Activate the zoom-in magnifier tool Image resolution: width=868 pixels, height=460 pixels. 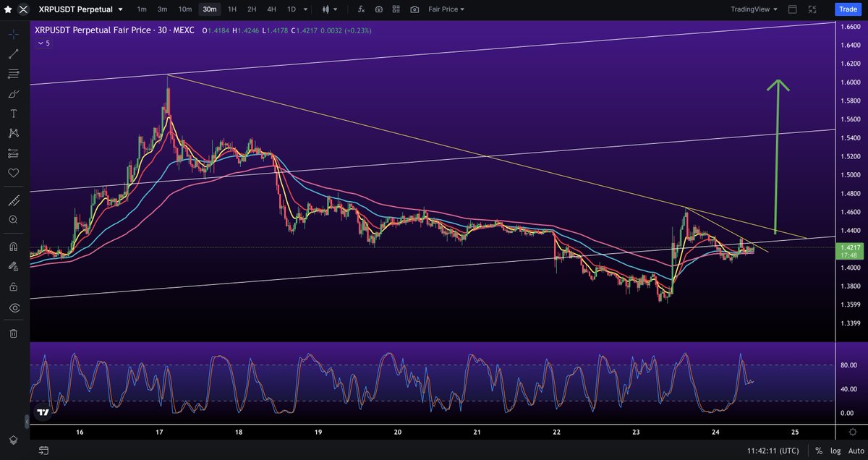[x=13, y=219]
